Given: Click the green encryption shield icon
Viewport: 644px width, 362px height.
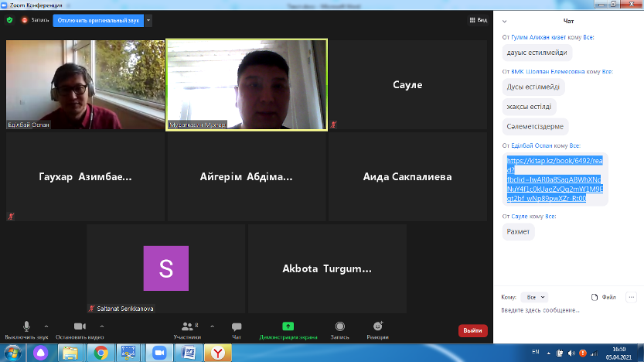Looking at the screenshot, I should (9, 20).
